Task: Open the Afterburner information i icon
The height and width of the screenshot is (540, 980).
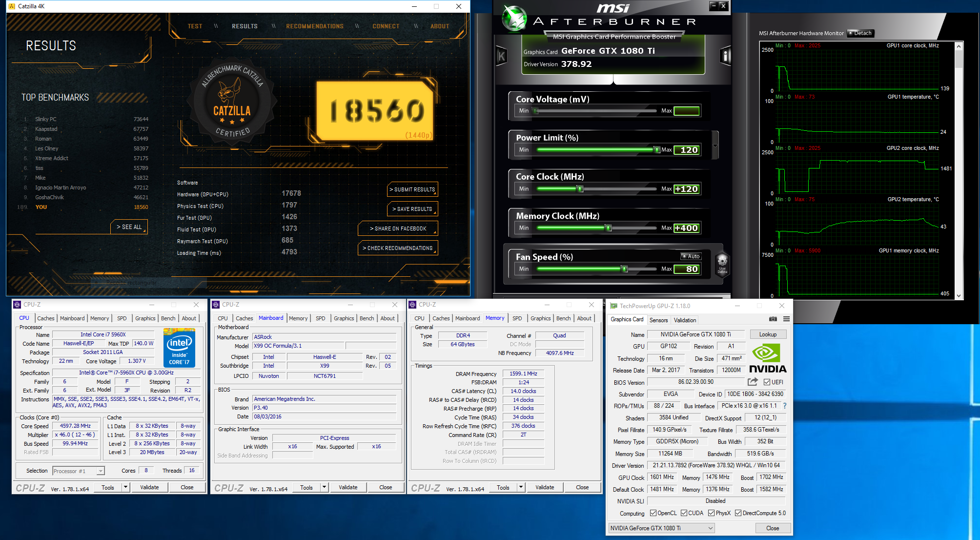Action: 726,57
